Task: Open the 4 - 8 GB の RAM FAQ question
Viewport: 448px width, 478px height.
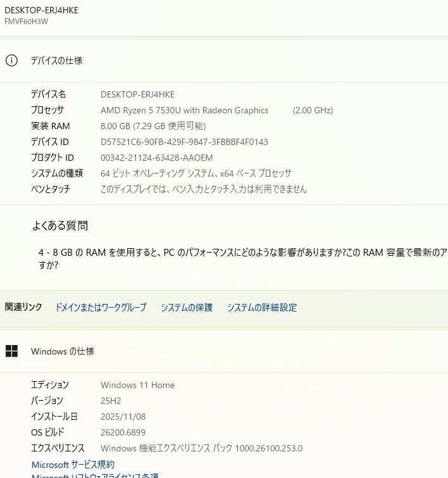Action: click(243, 258)
